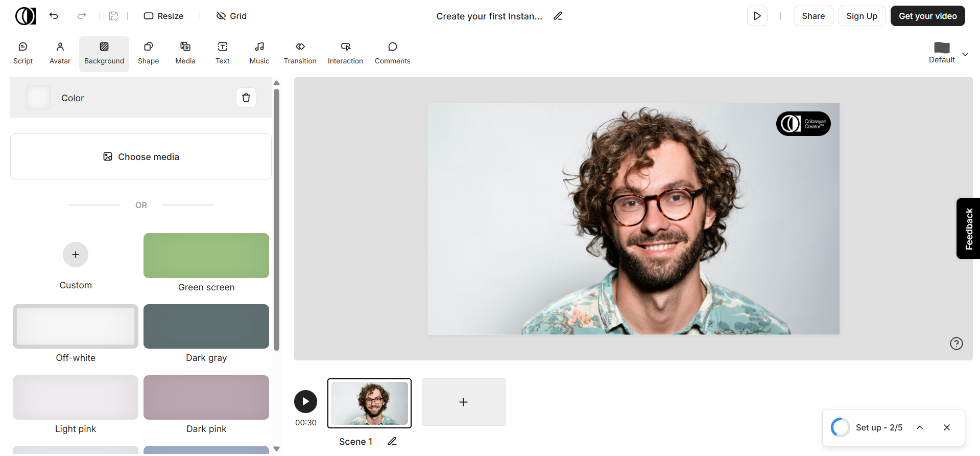Image resolution: width=980 pixels, height=456 pixels.
Task: Open the Resize option
Action: 163,16
